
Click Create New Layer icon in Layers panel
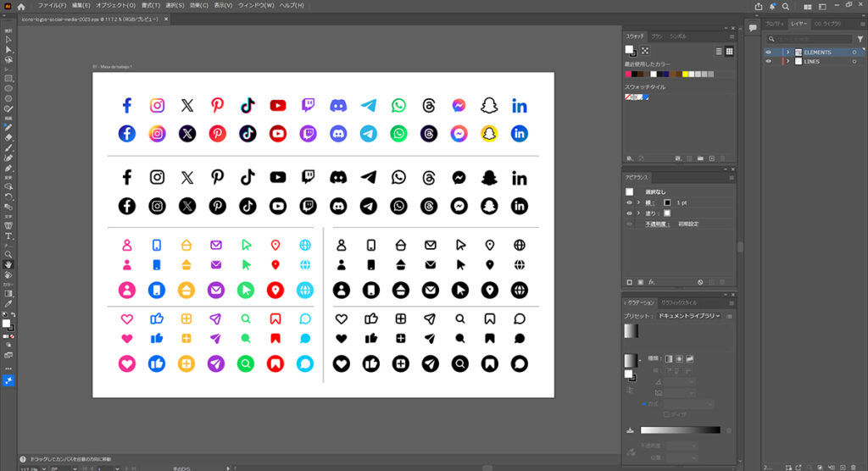(843, 468)
